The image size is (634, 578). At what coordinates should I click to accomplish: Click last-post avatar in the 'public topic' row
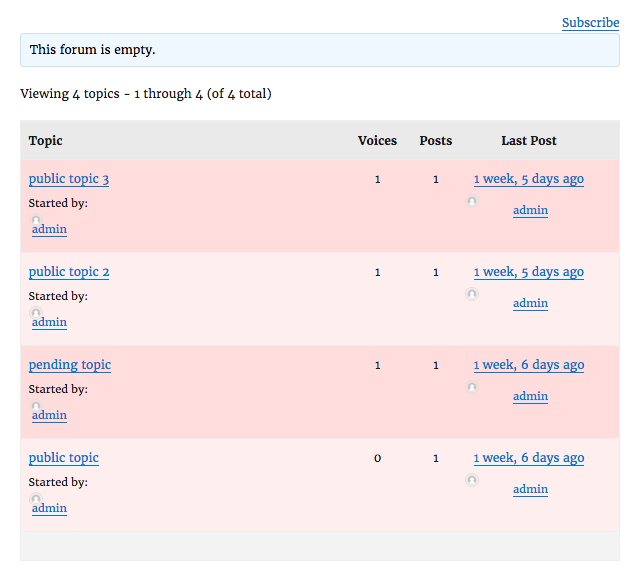(x=472, y=480)
